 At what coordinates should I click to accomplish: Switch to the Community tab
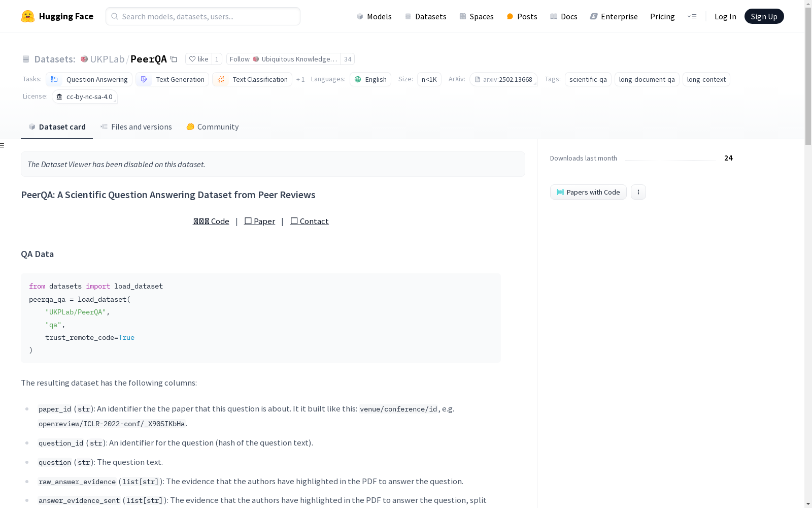point(213,127)
